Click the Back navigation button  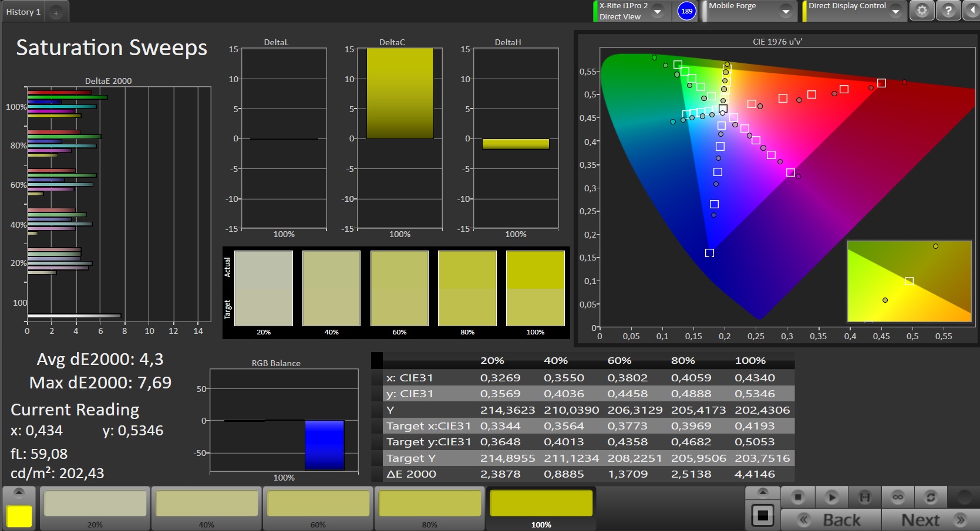pyautogui.click(x=830, y=520)
